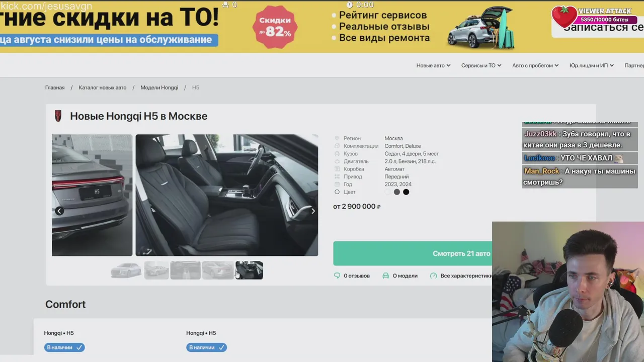The width and height of the screenshot is (644, 362).
Task: Go to Главная breadcrumb
Action: pyautogui.click(x=55, y=87)
